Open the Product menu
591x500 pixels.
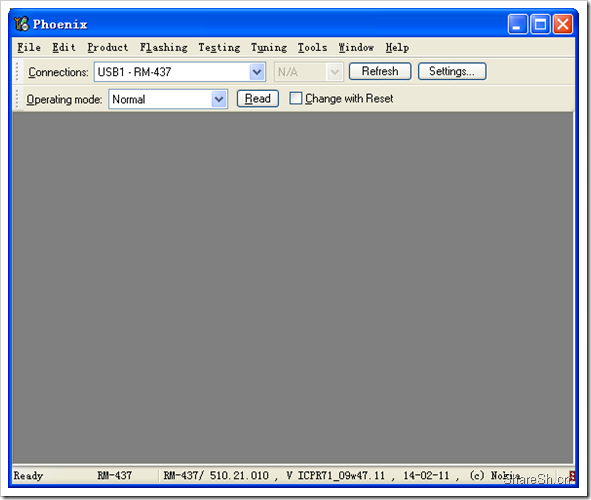(108, 47)
